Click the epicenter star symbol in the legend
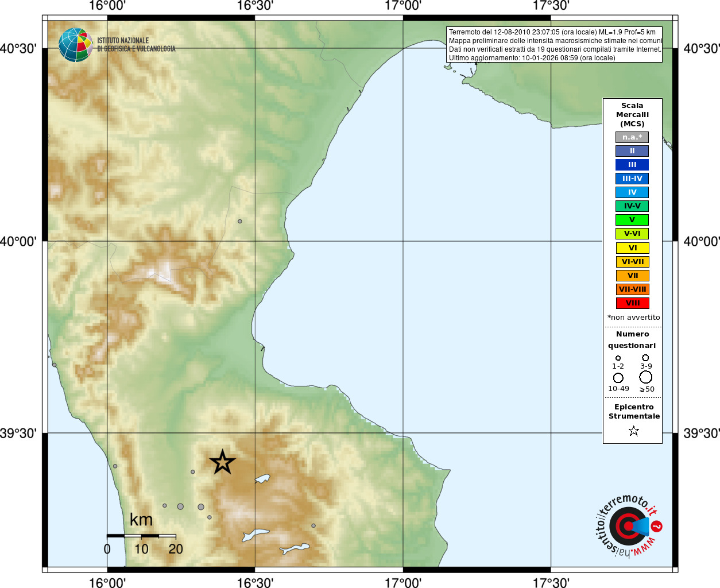720x588 pixels. pos(633,431)
